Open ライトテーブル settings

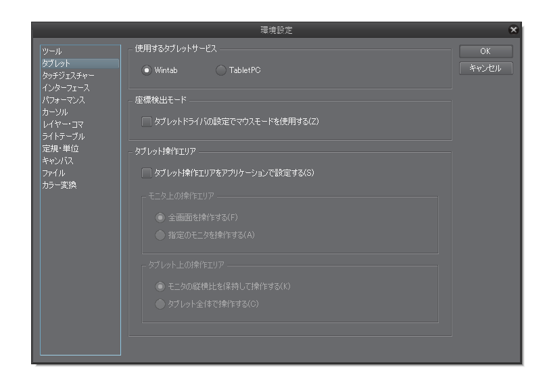click(x=63, y=137)
